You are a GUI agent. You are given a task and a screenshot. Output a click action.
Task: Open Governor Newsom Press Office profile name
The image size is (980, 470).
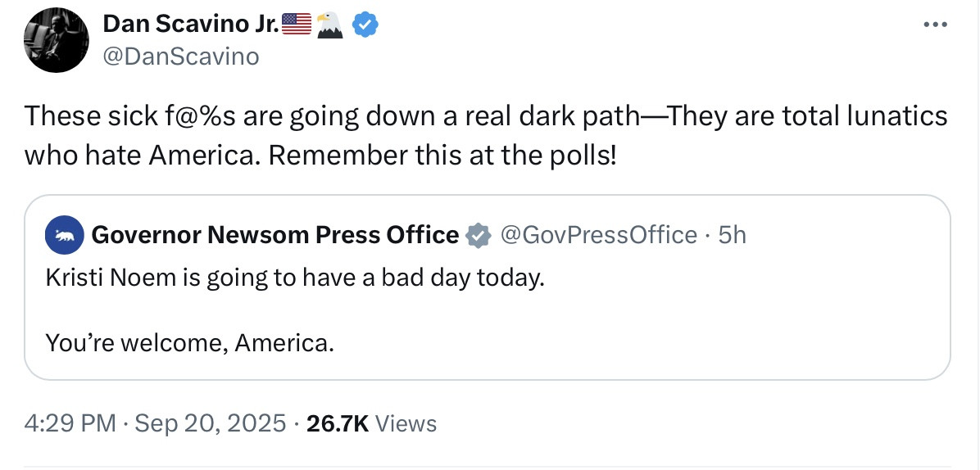pos(274,235)
